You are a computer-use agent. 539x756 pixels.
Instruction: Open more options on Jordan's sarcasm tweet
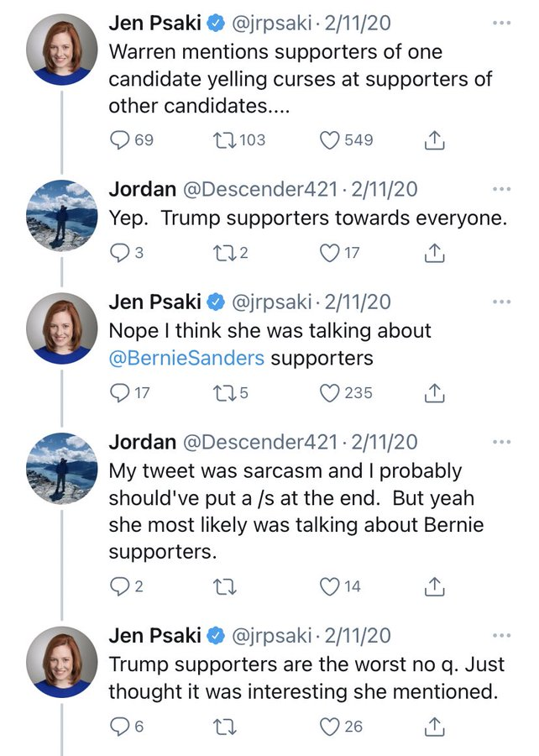[501, 442]
